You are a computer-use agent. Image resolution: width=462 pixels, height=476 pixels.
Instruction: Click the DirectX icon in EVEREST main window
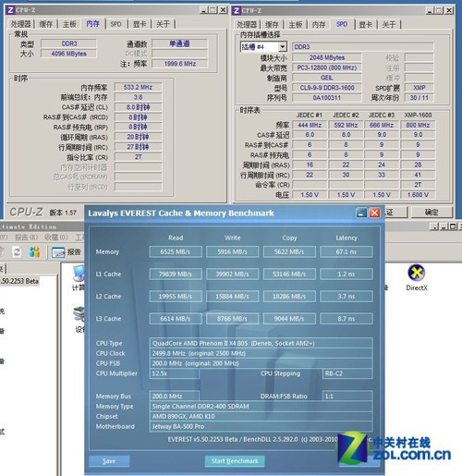[417, 273]
